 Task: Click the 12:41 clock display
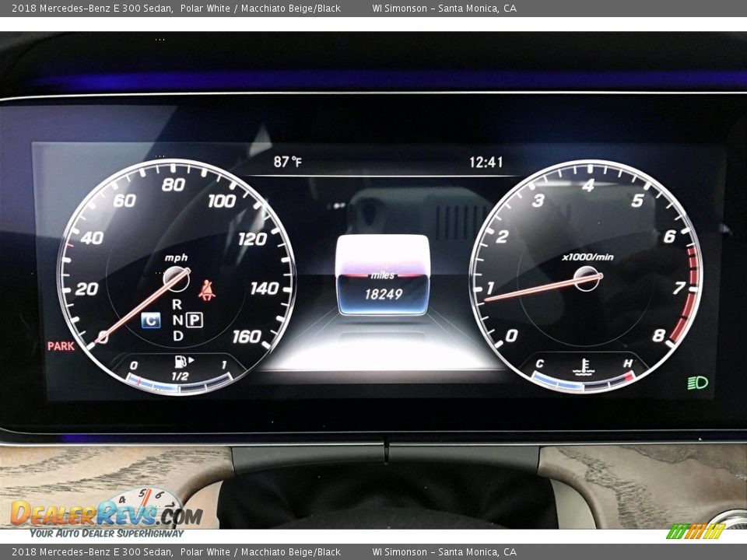(486, 163)
